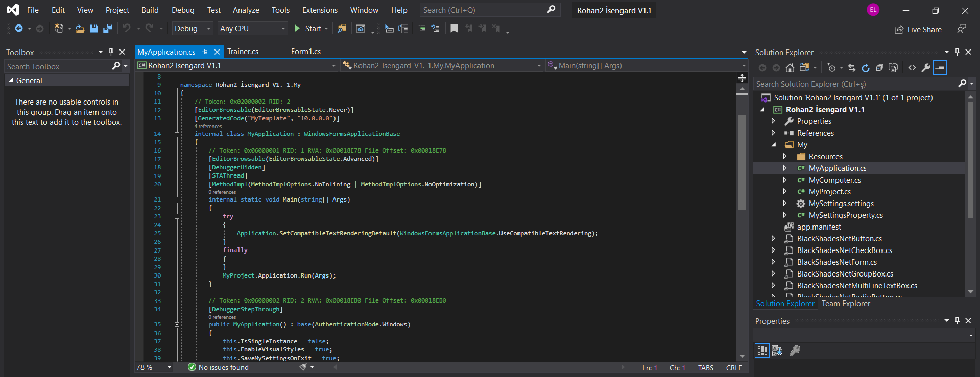Click the Pending Changes Filter clock icon
Viewport: 980px width, 377px height.
[x=831, y=68]
